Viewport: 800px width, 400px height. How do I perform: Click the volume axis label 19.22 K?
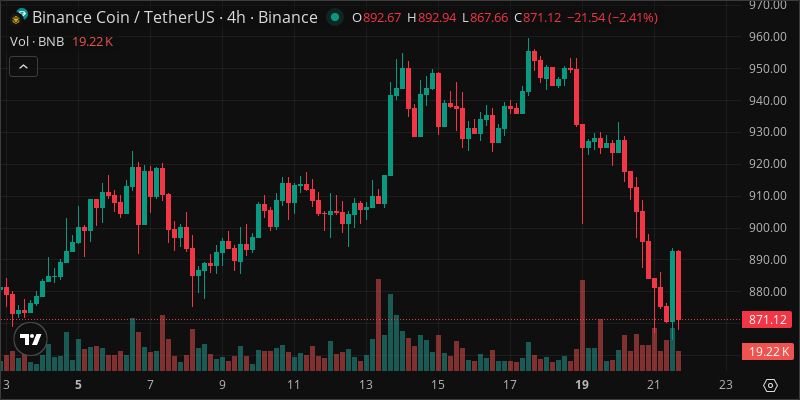tap(767, 351)
